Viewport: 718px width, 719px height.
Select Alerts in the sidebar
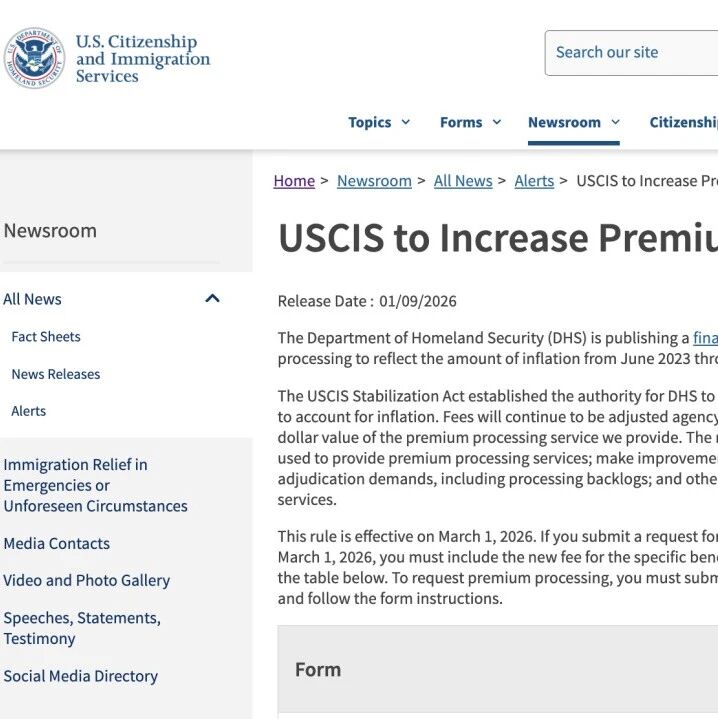29,411
